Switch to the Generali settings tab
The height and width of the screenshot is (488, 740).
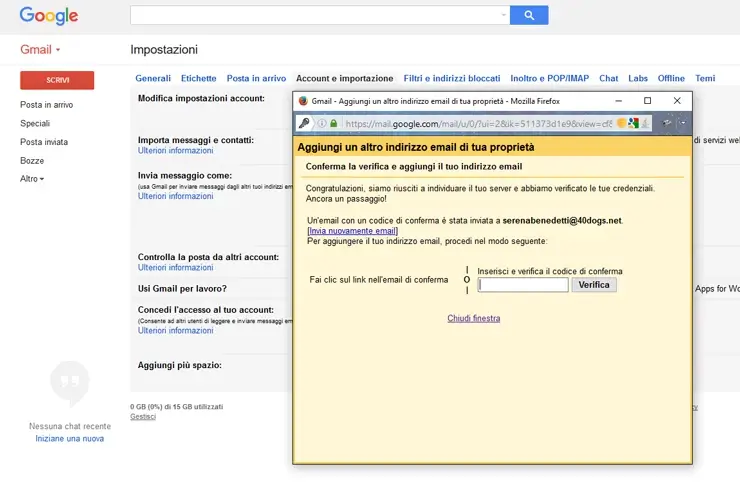coord(153,78)
